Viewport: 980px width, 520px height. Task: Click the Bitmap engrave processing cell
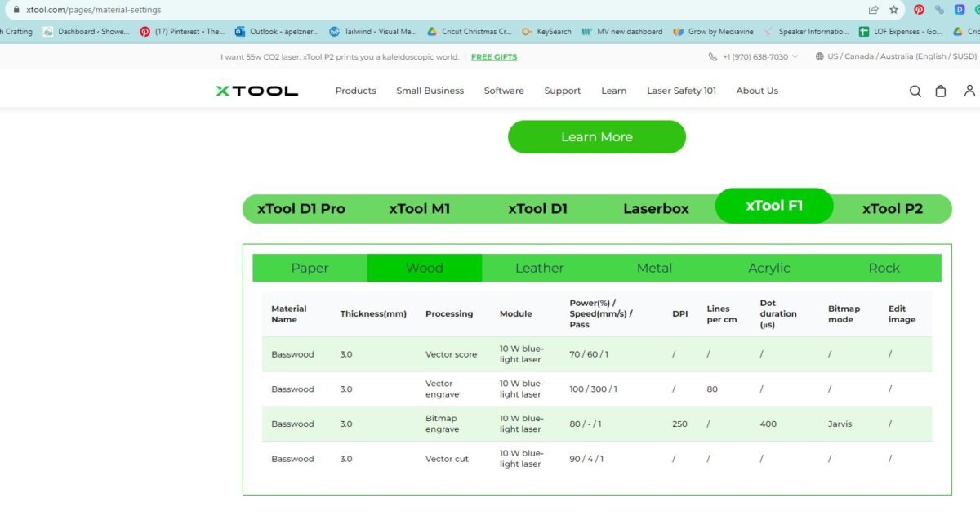click(443, 424)
